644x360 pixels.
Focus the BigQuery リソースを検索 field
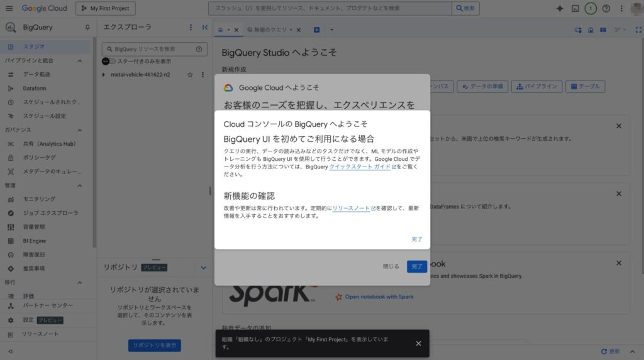[x=155, y=49]
